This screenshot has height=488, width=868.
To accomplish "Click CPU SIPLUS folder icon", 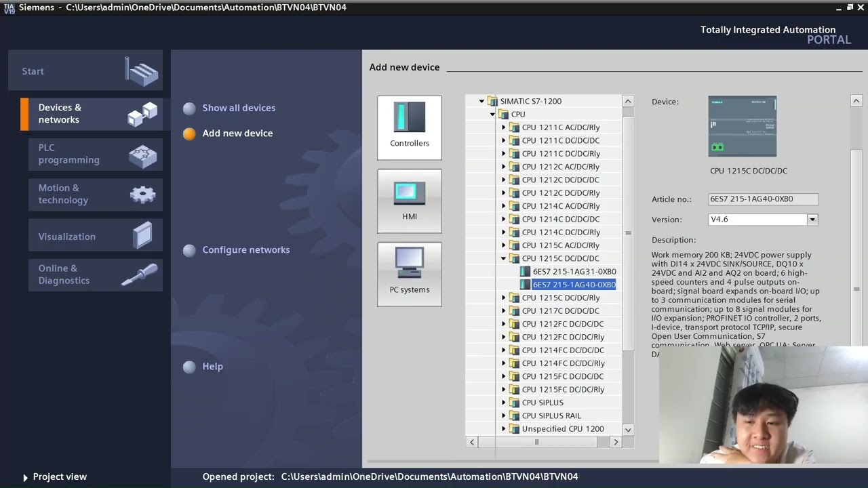I will click(x=514, y=403).
